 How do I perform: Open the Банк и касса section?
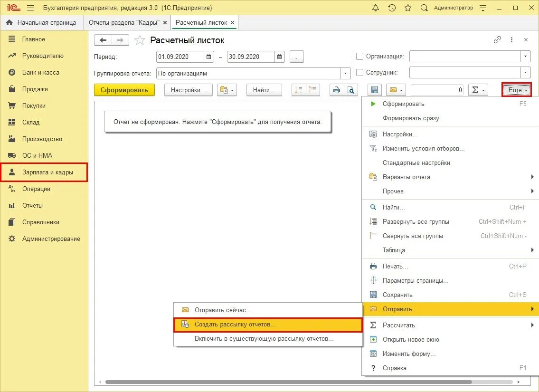[44, 72]
